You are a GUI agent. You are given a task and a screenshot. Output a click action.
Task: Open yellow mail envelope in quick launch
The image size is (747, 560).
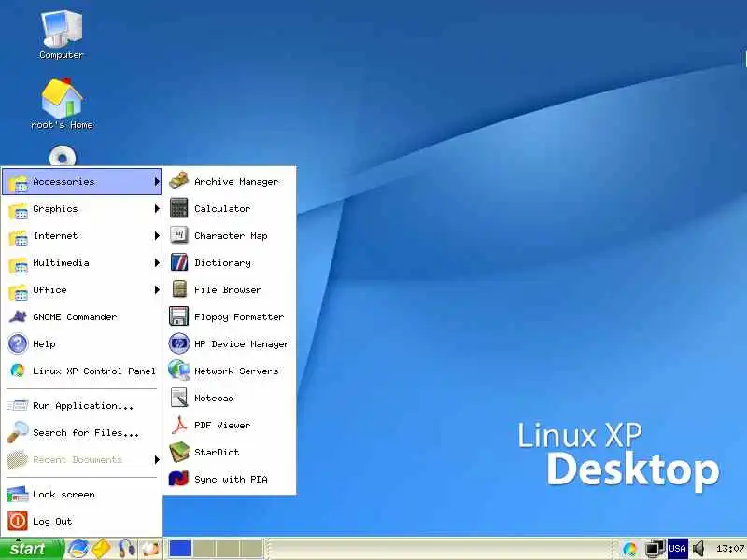coord(101,549)
